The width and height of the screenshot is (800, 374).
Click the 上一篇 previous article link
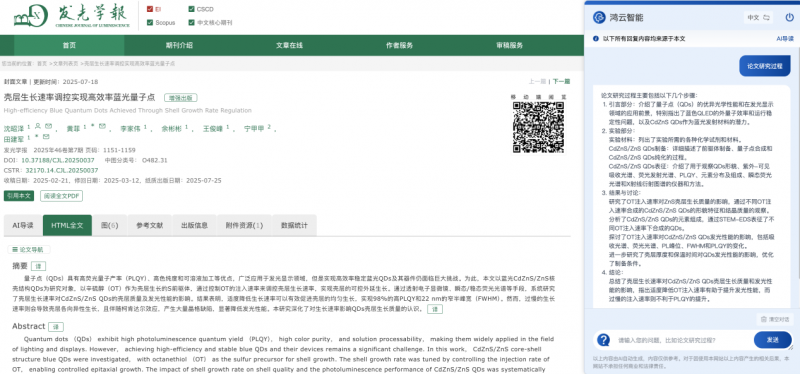537,81
